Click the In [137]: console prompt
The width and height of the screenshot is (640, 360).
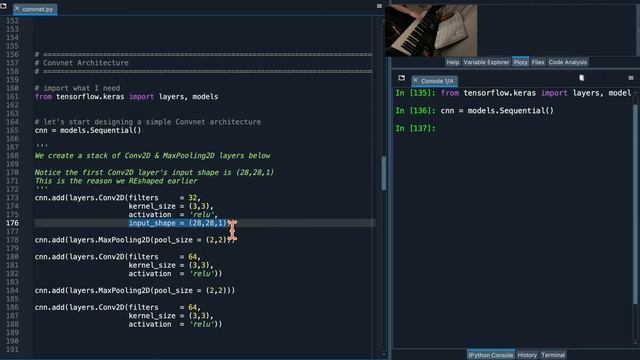416,128
